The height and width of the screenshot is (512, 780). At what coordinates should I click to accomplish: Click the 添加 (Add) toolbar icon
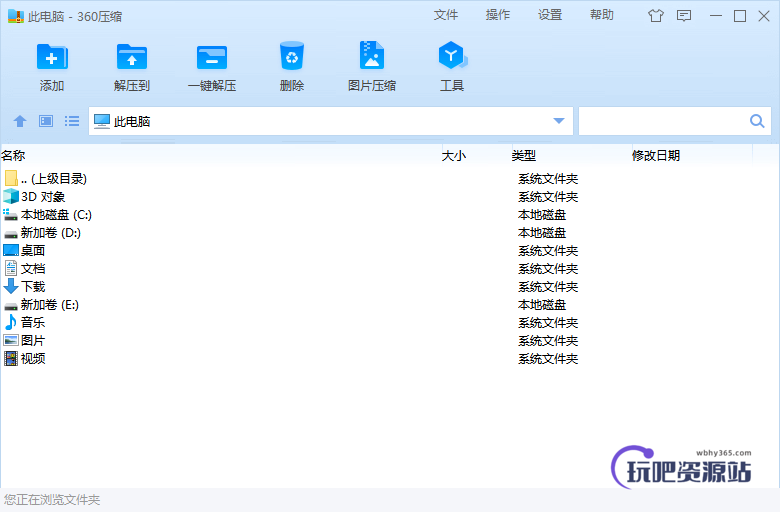pyautogui.click(x=52, y=57)
